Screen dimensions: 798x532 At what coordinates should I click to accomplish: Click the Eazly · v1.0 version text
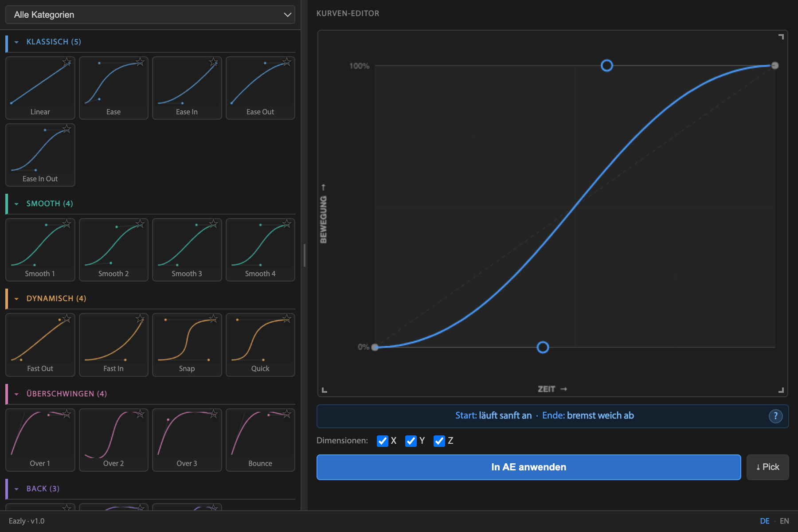[27, 521]
